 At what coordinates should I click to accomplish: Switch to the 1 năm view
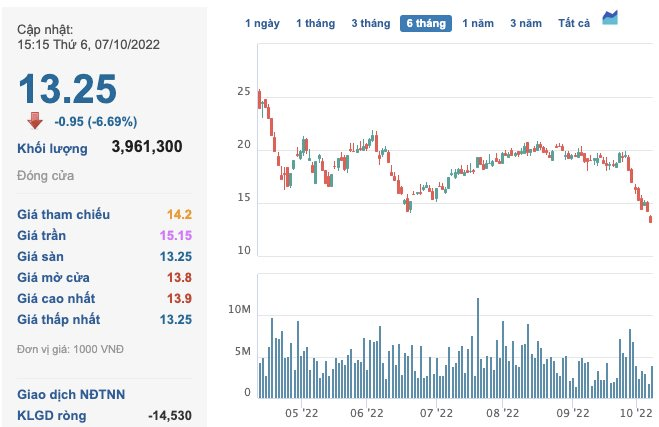(479, 22)
